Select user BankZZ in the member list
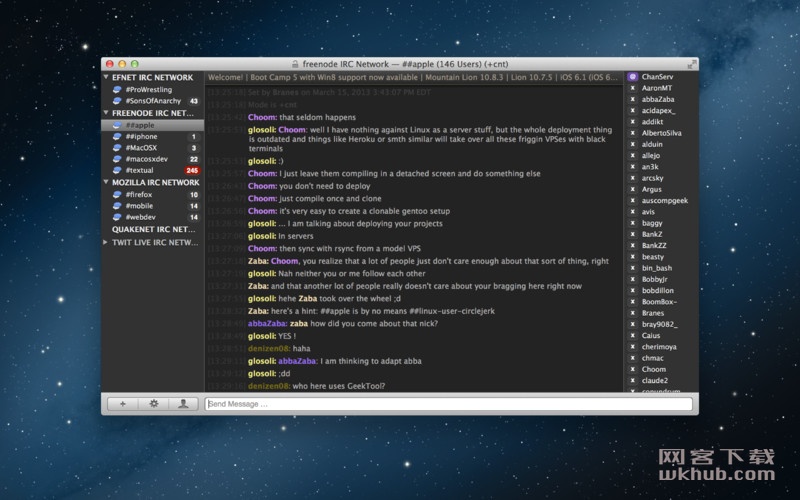800x500 pixels. pyautogui.click(x=654, y=245)
